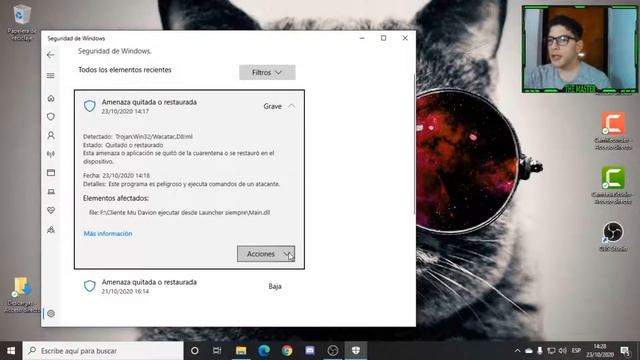Open OBS Studio from taskbar
The image size is (640, 360).
click(x=333, y=351)
